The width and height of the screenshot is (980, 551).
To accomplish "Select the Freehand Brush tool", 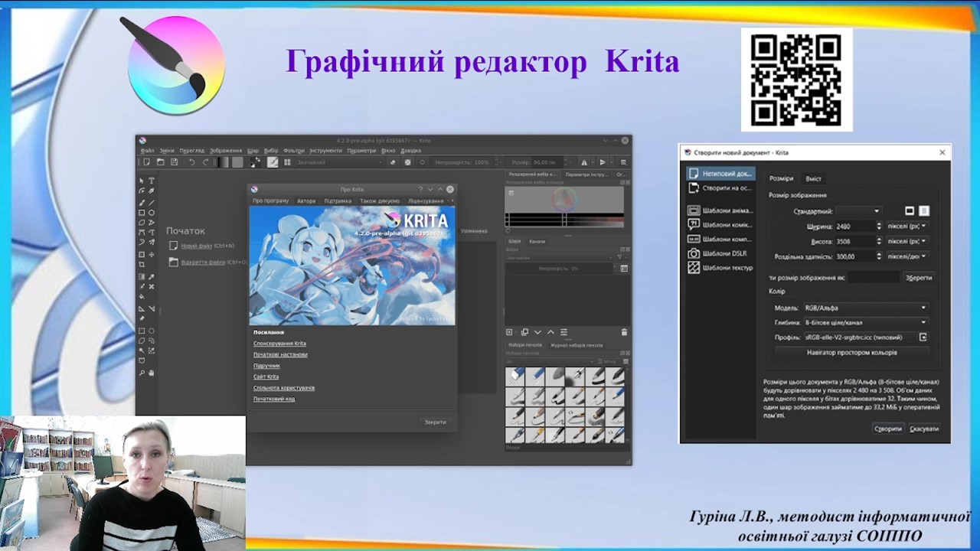I will pyautogui.click(x=142, y=203).
